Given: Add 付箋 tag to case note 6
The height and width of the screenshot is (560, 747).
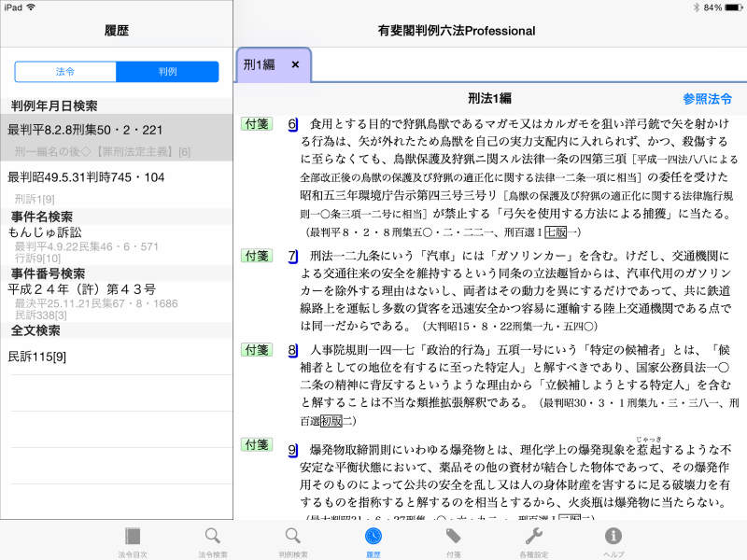Looking at the screenshot, I should click(x=257, y=124).
